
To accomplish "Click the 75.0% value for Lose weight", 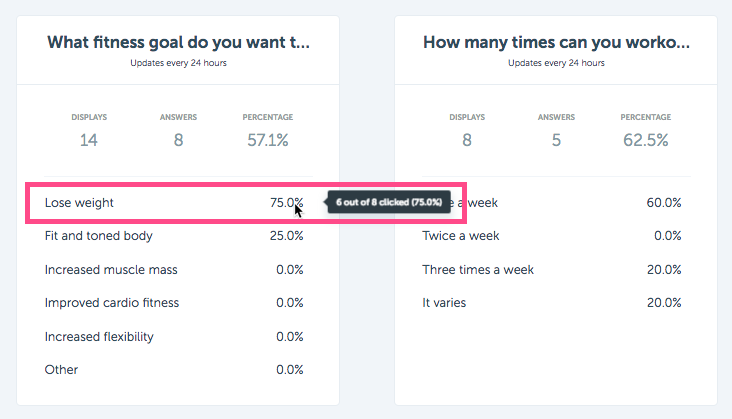I will [x=286, y=203].
